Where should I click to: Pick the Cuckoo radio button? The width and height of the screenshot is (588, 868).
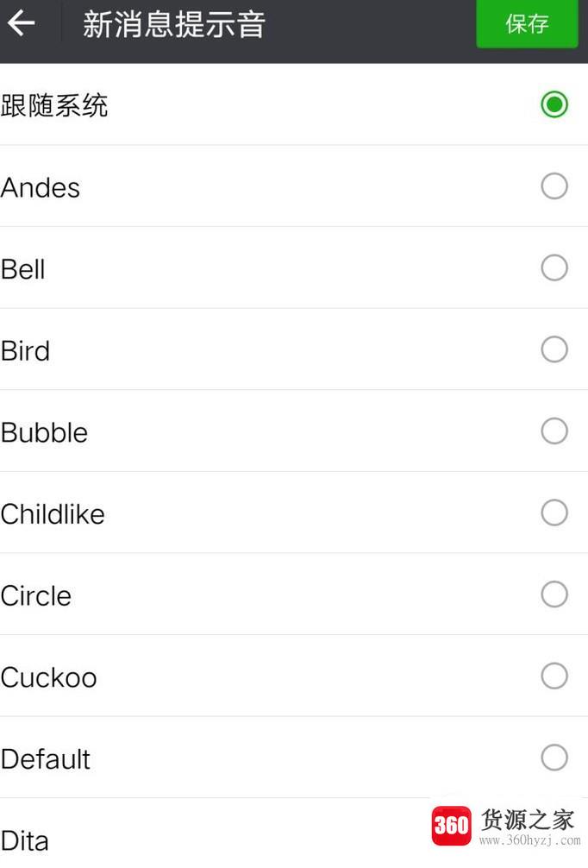[554, 676]
